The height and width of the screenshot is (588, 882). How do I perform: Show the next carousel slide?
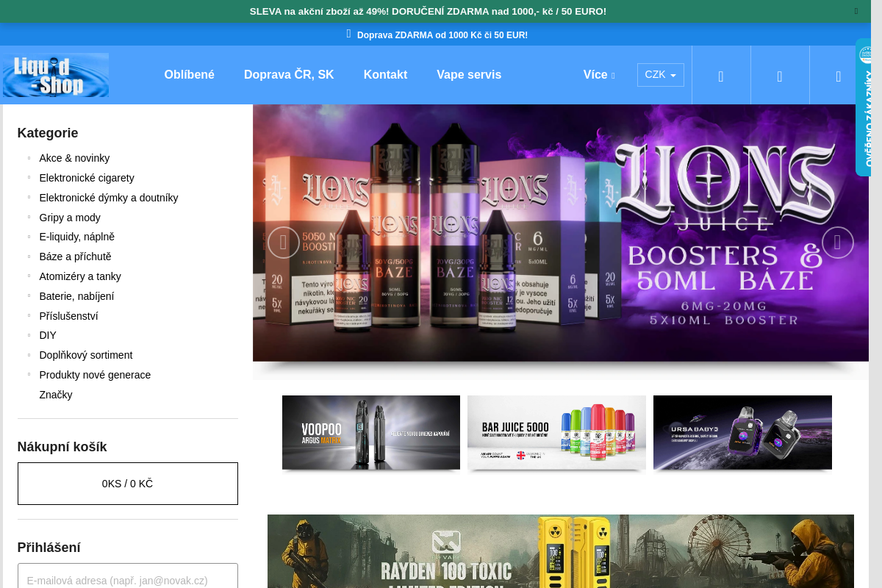(838, 243)
